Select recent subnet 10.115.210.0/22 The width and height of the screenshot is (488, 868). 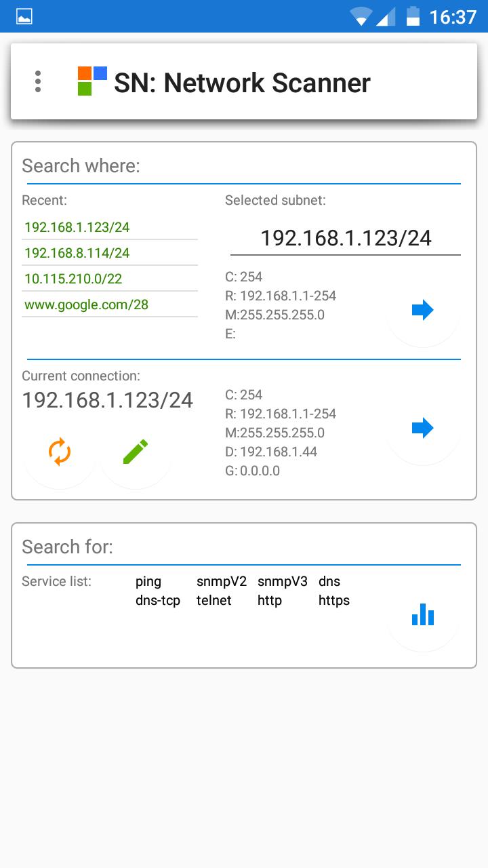110,279
